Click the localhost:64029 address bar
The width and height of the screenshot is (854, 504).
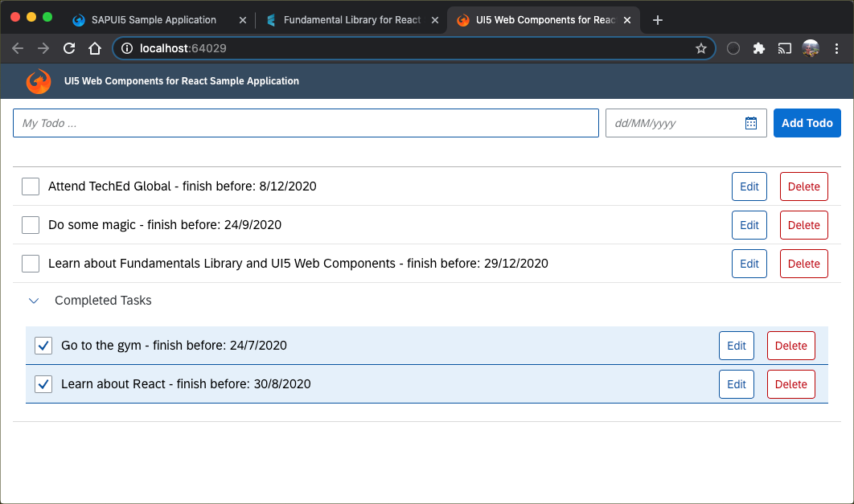[x=414, y=48]
